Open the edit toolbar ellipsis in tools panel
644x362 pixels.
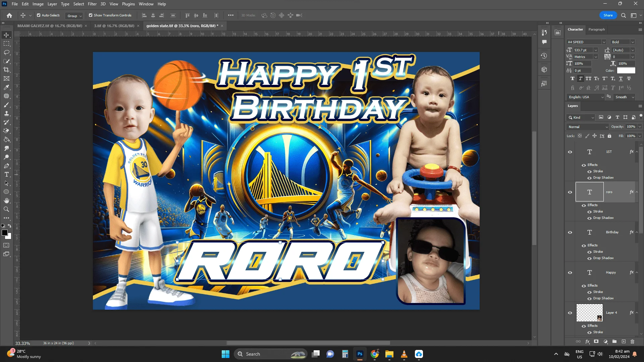pos(6,218)
